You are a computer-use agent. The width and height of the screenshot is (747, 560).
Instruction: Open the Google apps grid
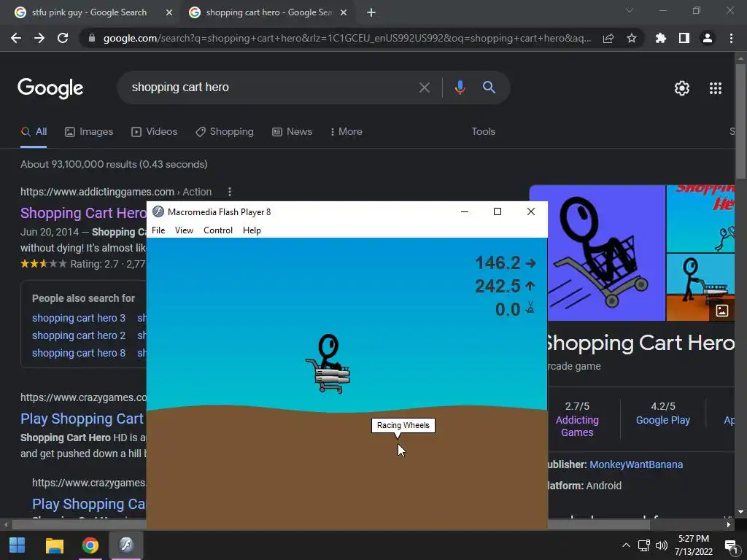coord(716,88)
